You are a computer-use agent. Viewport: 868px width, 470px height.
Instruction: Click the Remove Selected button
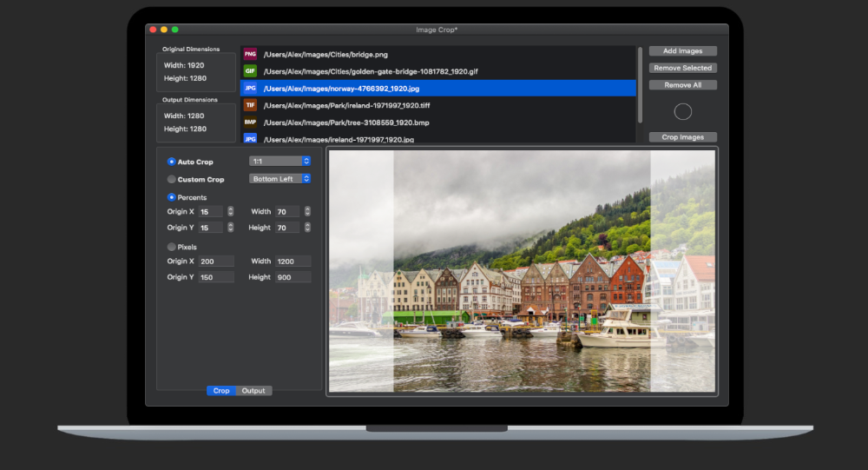click(x=682, y=68)
